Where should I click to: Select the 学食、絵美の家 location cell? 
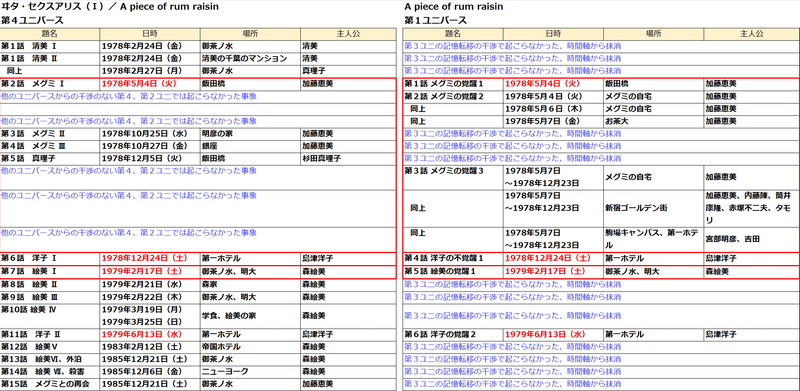tap(250, 316)
